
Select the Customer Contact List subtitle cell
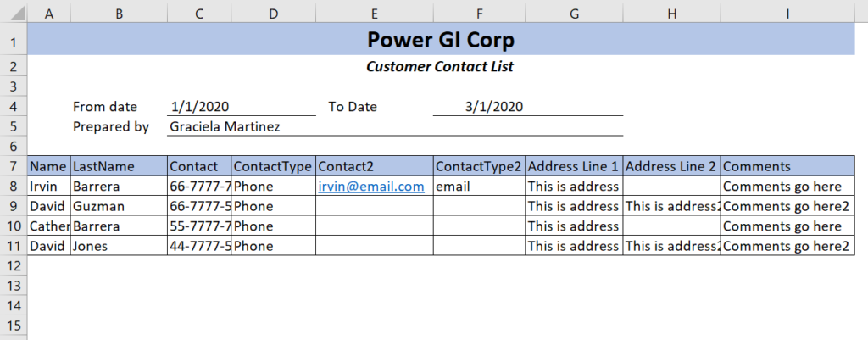pos(441,67)
